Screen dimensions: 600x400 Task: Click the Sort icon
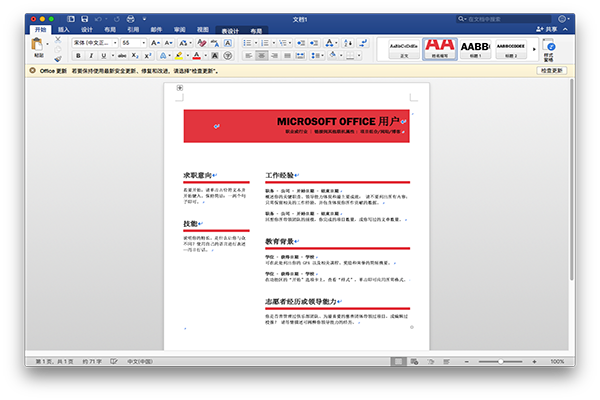click(x=348, y=43)
